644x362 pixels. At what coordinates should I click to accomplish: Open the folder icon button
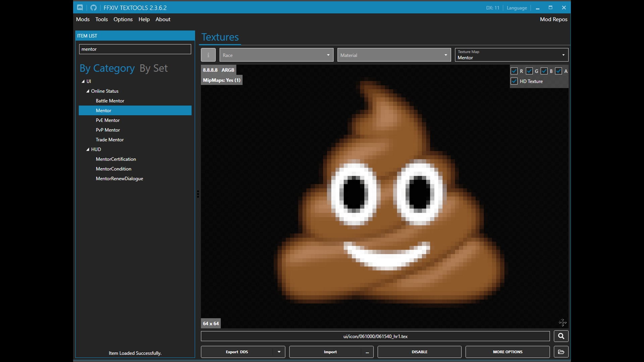(561, 352)
